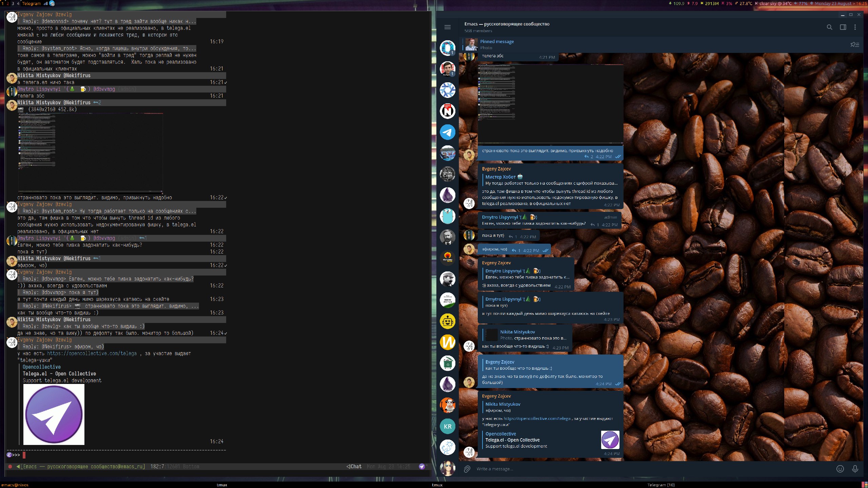Open the blue GNU sketch avatar chat
This screenshot has width=868, height=488.
point(448,447)
